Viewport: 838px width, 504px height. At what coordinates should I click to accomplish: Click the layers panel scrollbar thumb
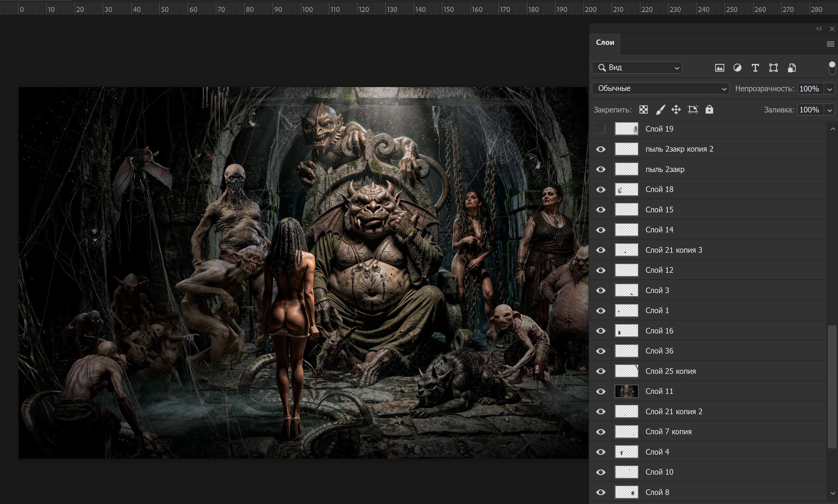click(831, 387)
